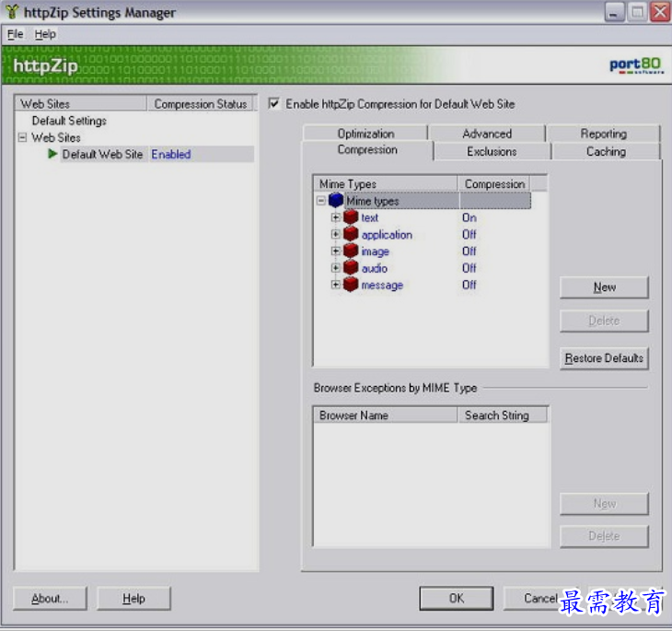The image size is (672, 631).
Task: Click the blue Mime types cube icon
Action: click(336, 200)
